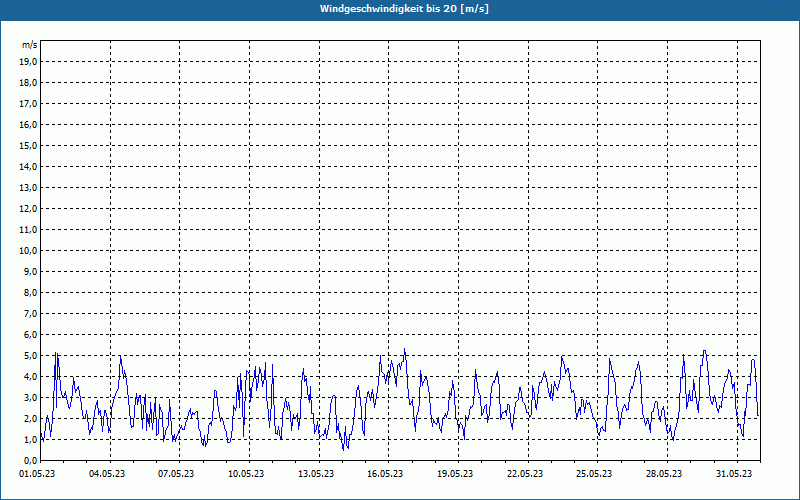Click the date label 10.05.23

246,474
